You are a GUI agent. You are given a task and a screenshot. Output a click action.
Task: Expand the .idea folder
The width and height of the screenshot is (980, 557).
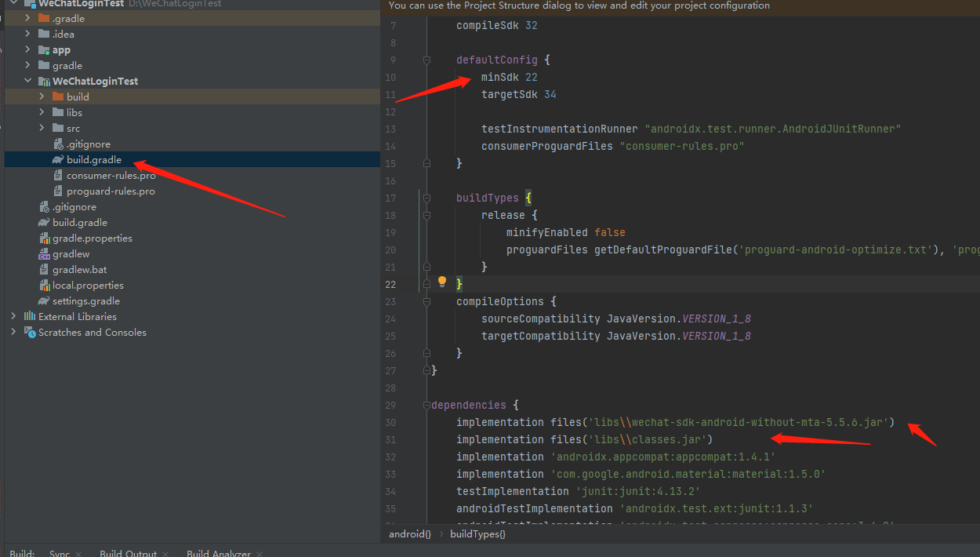point(27,34)
